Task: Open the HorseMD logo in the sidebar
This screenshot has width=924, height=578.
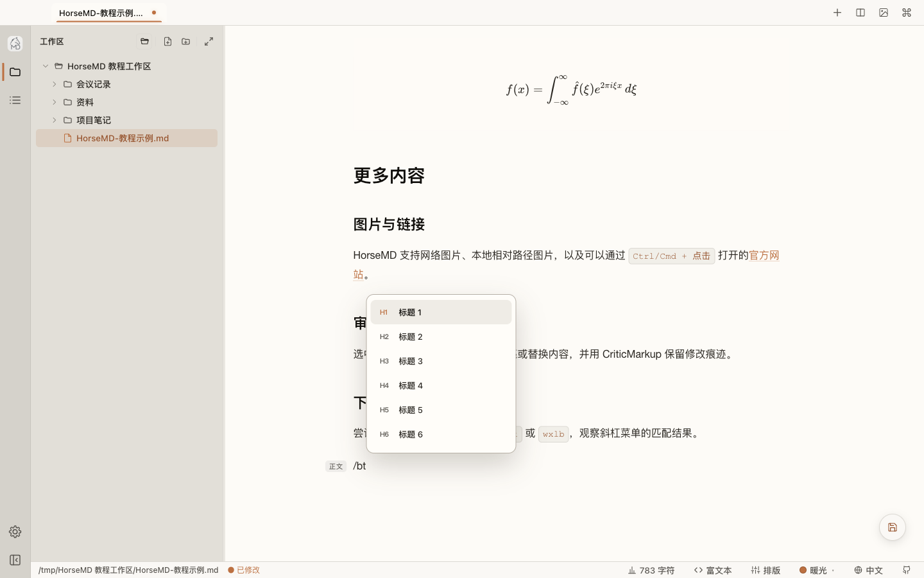Action: coord(15,43)
